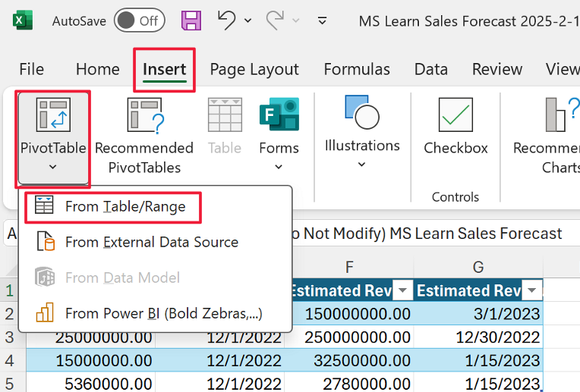This screenshot has height=392, width=580.
Task: Open Customize Quick Access Toolbar dropdown
Action: tap(322, 20)
